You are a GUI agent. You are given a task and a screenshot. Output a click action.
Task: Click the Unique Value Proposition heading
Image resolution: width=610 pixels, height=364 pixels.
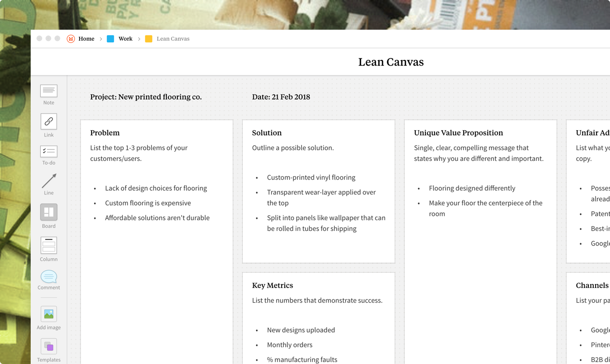[x=458, y=133]
